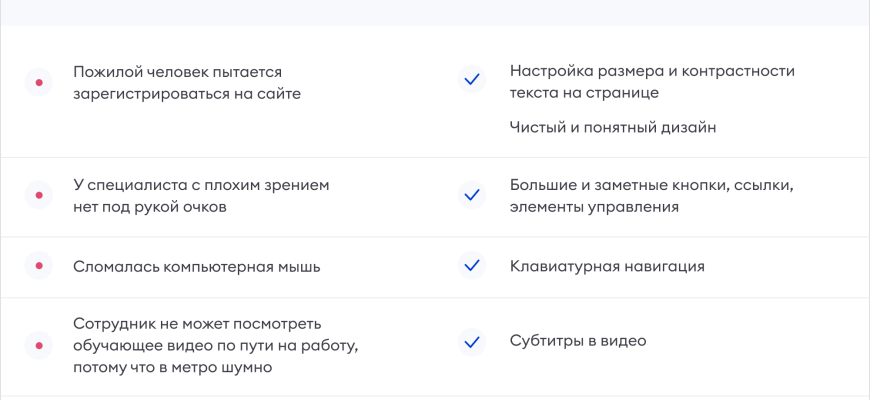The image size is (870, 400).
Task: Click the checkmark next to 'Большие и заметные кнопки'
Action: [472, 194]
